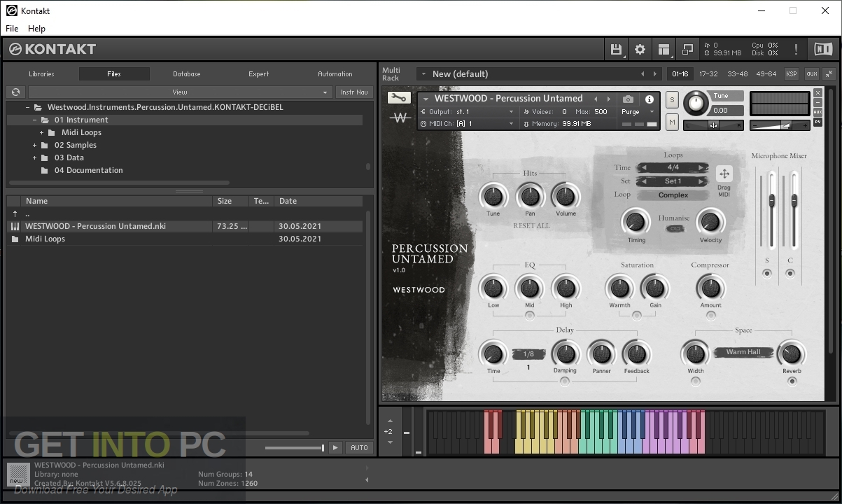The width and height of the screenshot is (842, 504).
Task: Minimize all instruments in rack header
Action: (829, 73)
